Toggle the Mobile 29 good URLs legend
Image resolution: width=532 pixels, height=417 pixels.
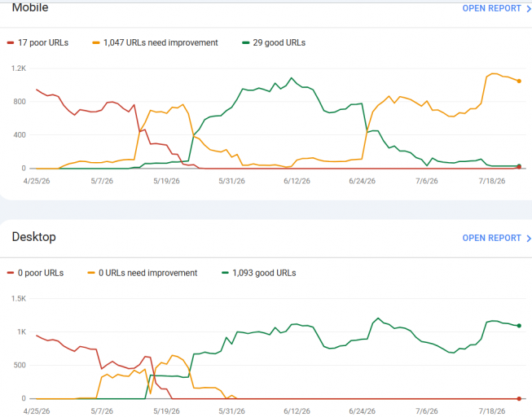click(x=274, y=42)
